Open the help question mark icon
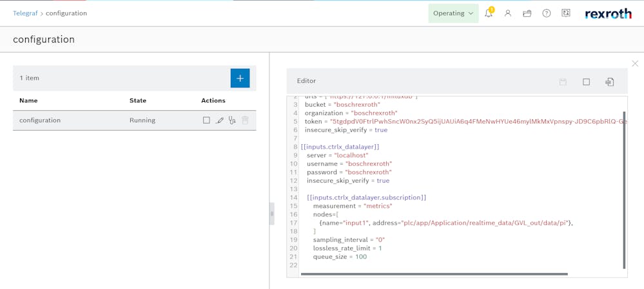Image resolution: width=644 pixels, height=289 pixels. (546, 13)
